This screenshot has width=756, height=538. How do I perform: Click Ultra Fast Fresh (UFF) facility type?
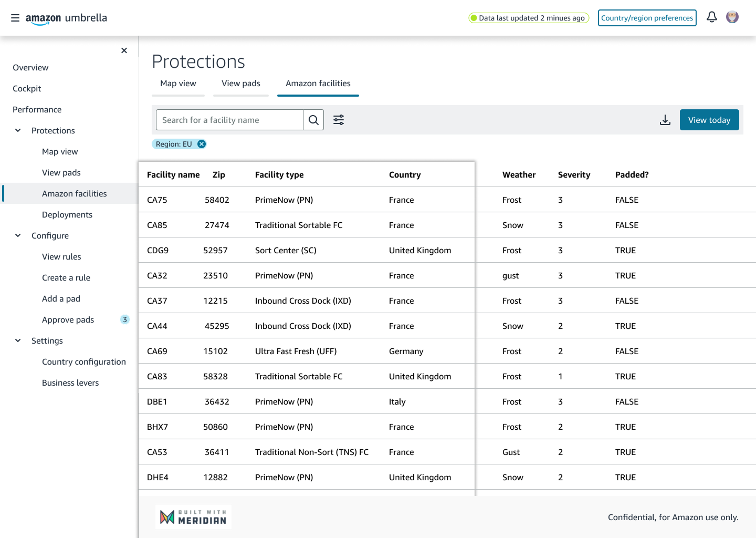296,351
